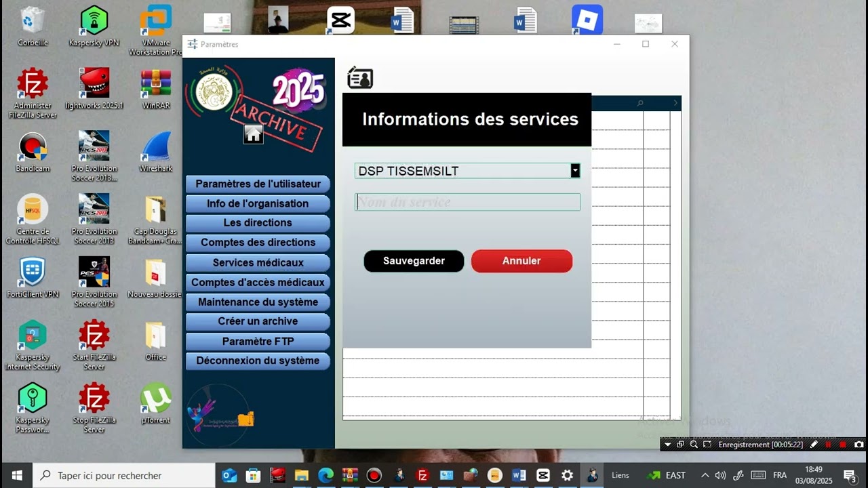Image resolution: width=868 pixels, height=488 pixels.
Task: Open Start FileZilla Server shortcut
Action: coord(94,346)
